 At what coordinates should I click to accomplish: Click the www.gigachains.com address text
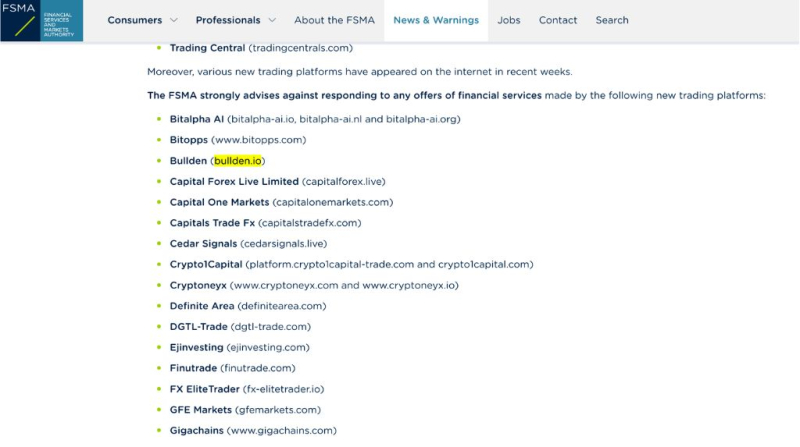pos(282,431)
